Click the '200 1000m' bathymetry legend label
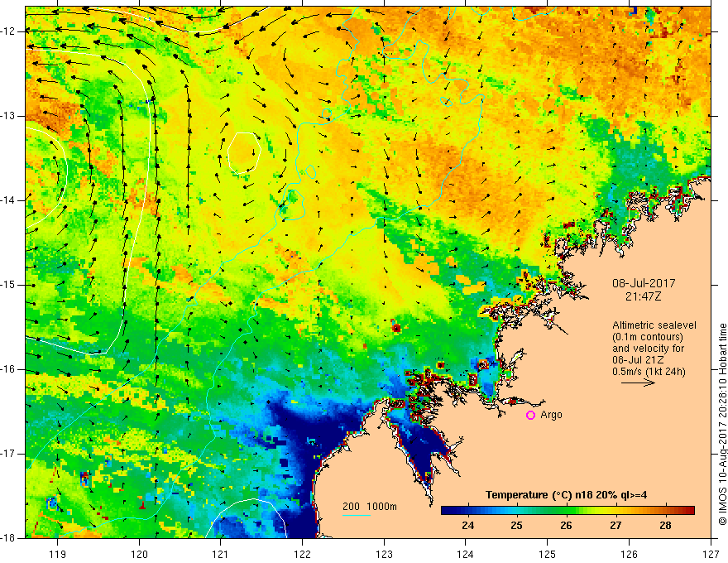Screen dimensions: 728x563 coord(370,507)
